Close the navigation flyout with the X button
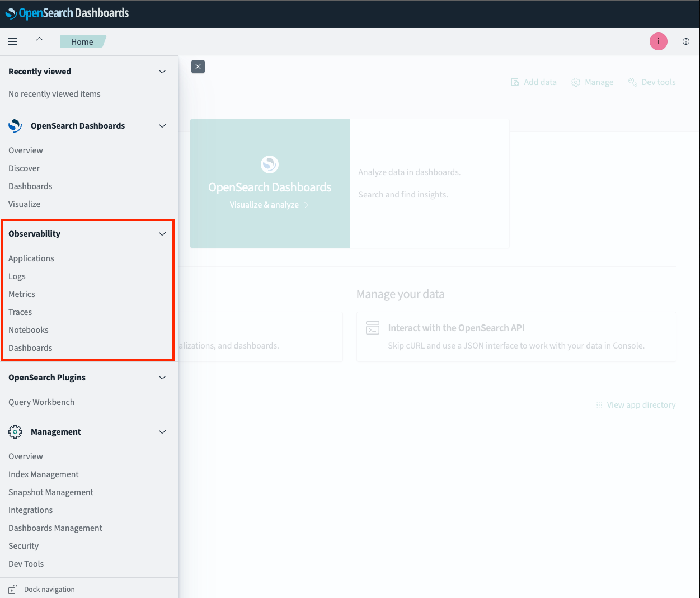Image resolution: width=700 pixels, height=598 pixels. (x=198, y=67)
